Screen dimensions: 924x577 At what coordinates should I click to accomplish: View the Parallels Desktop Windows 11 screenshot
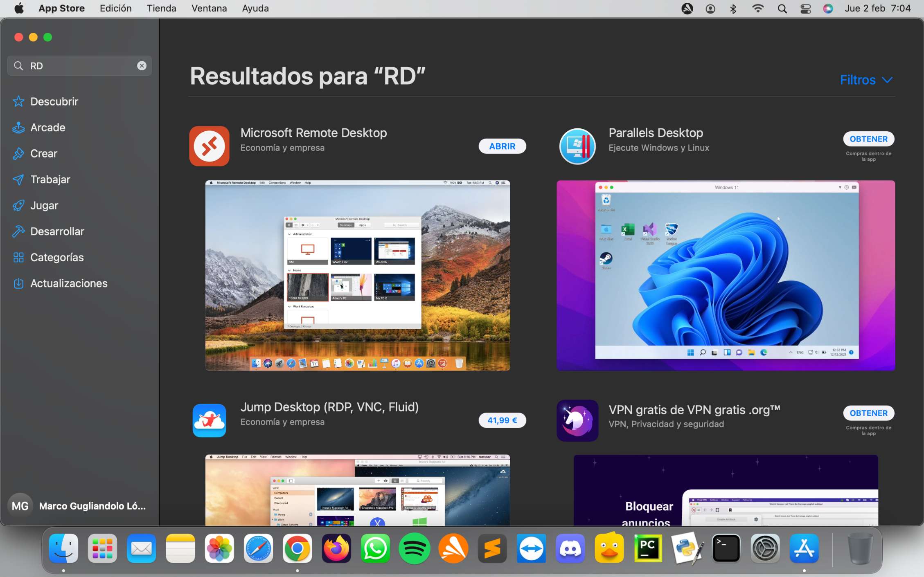[726, 275]
